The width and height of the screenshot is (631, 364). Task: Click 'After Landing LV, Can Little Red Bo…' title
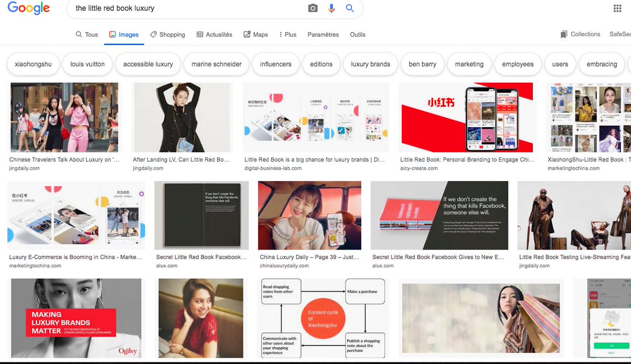(181, 160)
